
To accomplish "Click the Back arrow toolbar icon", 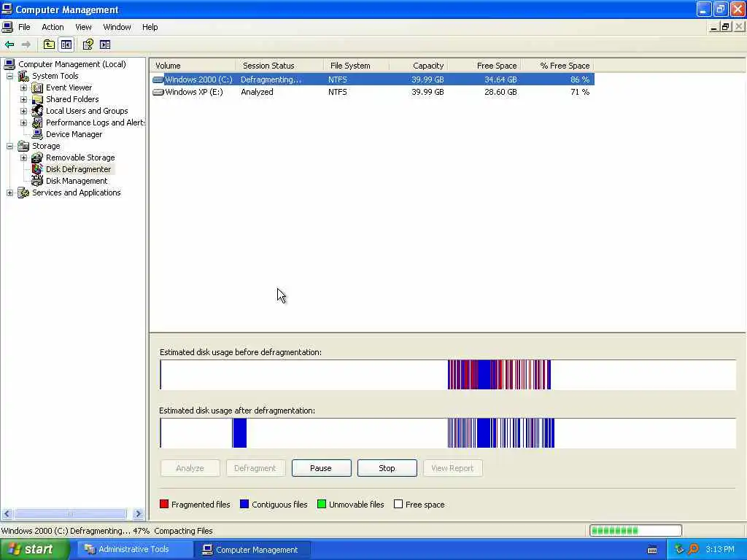I will [9, 44].
